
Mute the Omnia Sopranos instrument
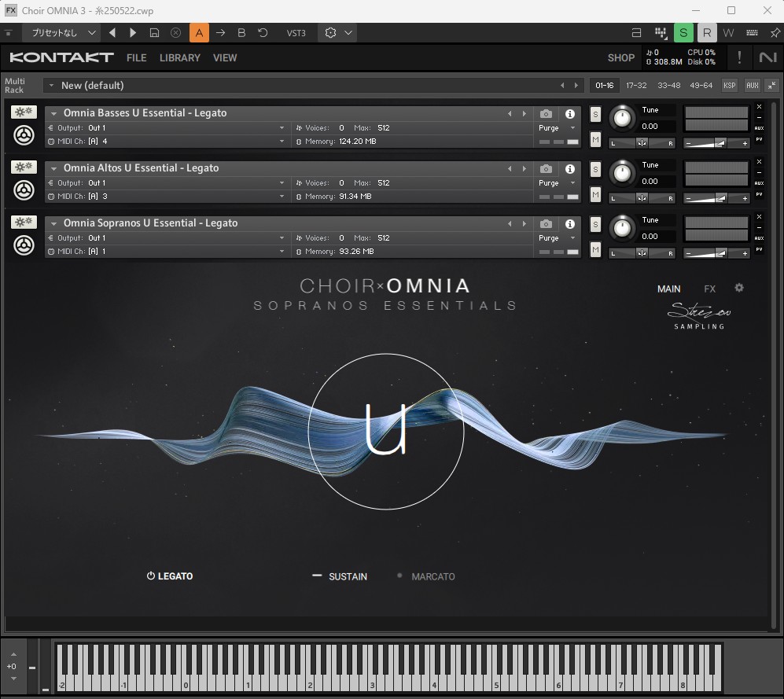(595, 249)
